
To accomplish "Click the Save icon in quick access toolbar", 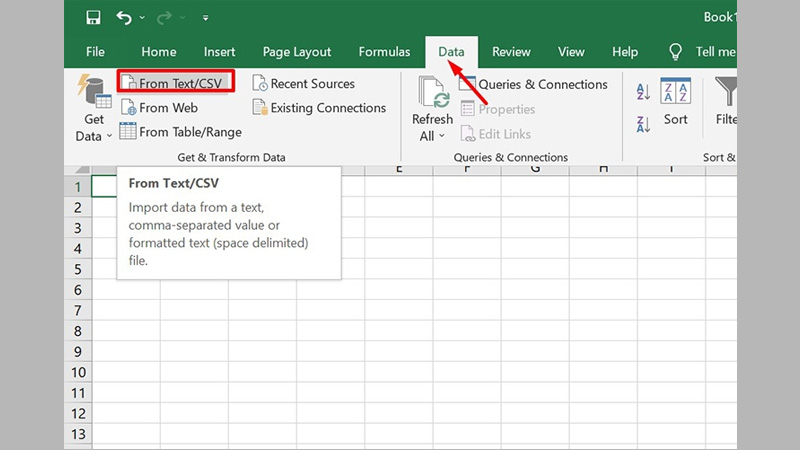I will [93, 17].
